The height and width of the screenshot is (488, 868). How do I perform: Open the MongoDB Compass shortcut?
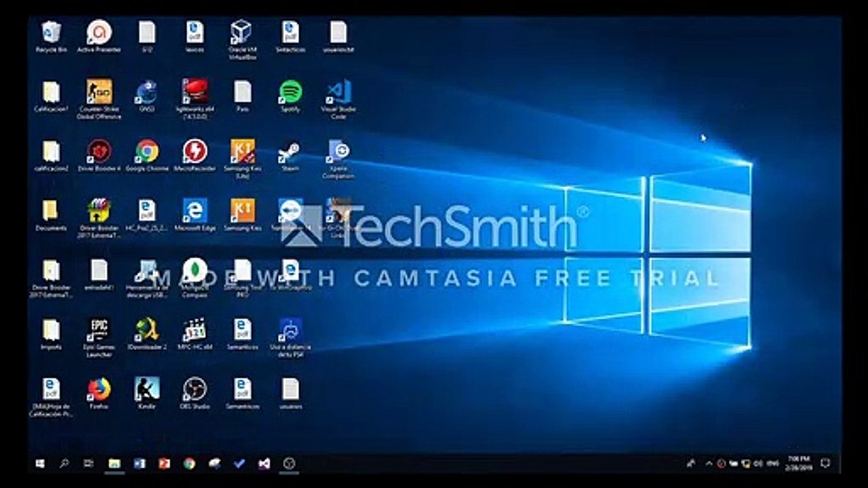[195, 279]
